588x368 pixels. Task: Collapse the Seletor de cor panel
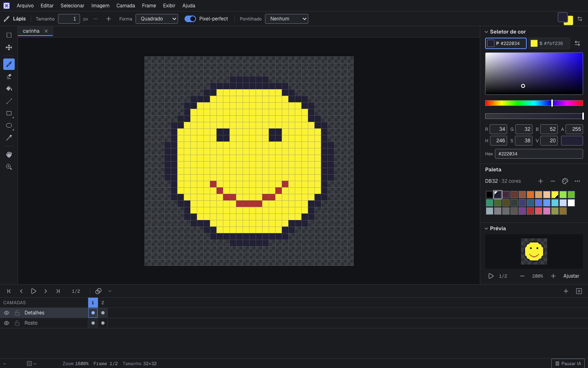(486, 32)
